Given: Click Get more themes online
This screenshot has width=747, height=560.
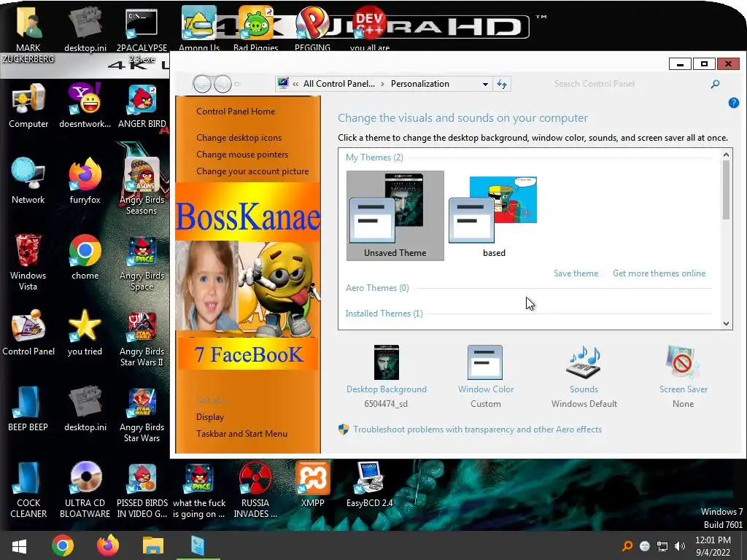Looking at the screenshot, I should 659,273.
